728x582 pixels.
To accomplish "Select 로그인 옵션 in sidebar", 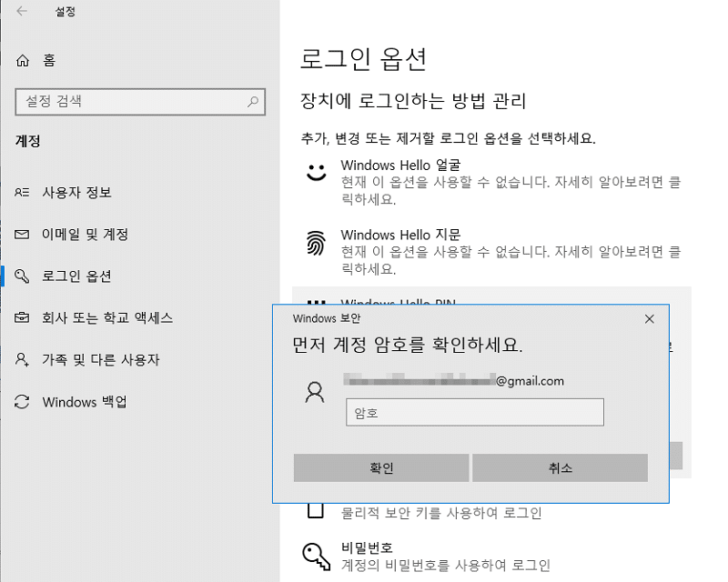I will tap(76, 276).
